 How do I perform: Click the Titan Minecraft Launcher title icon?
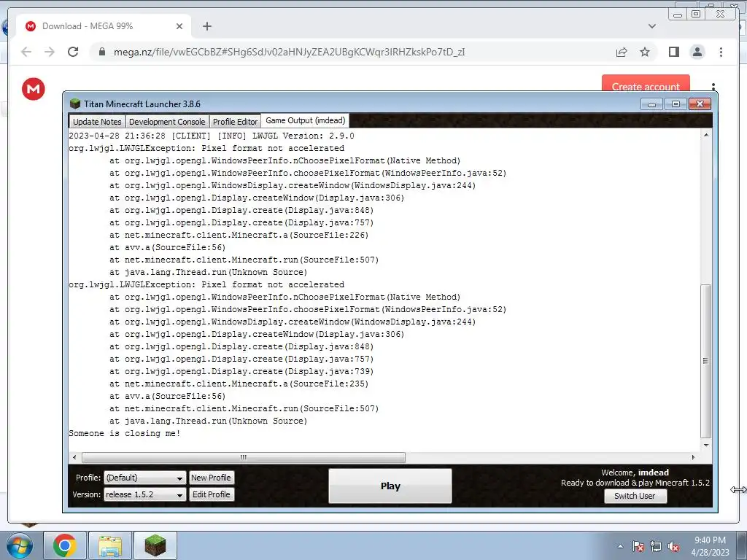pos(75,104)
